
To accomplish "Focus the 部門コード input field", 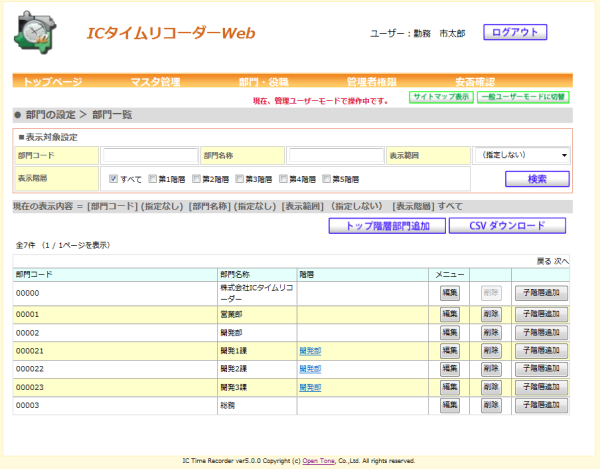I will [x=150, y=156].
